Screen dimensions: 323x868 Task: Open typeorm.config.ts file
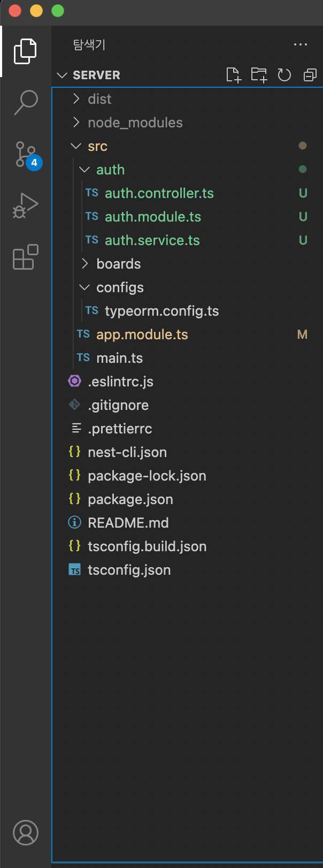pyautogui.click(x=161, y=311)
